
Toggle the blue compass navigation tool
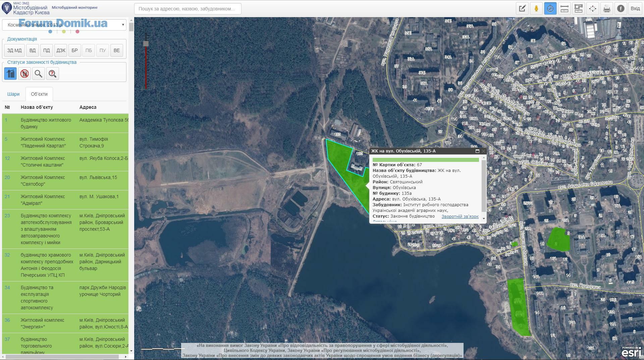point(550,8)
